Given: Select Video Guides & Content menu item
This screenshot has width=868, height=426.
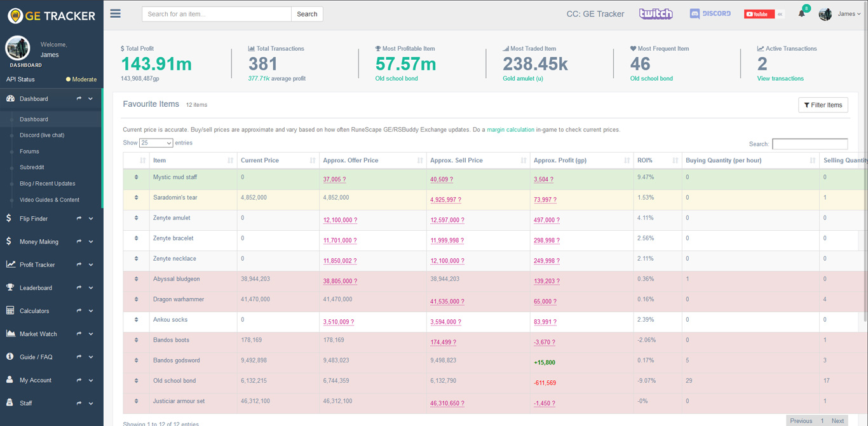Looking at the screenshot, I should click(x=50, y=200).
